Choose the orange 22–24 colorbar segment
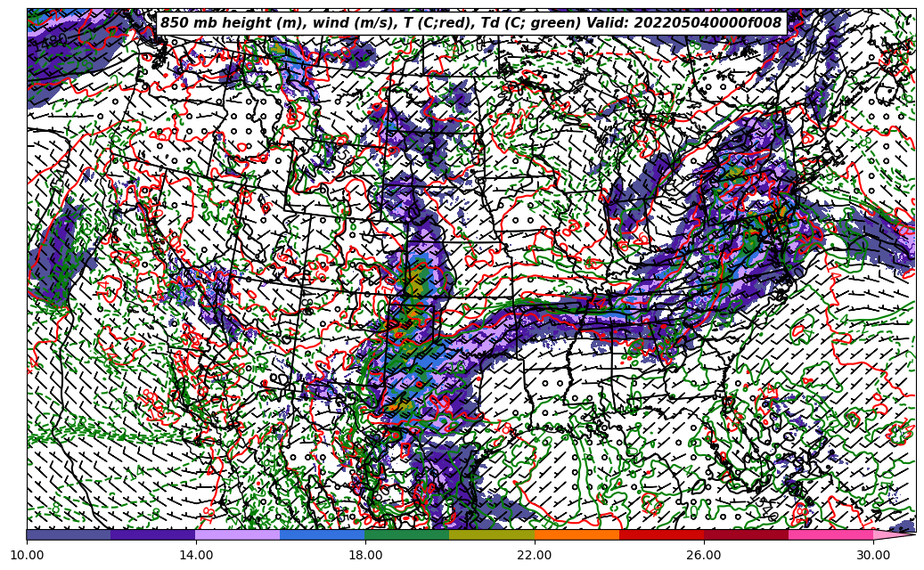924x570 pixels. click(x=576, y=534)
